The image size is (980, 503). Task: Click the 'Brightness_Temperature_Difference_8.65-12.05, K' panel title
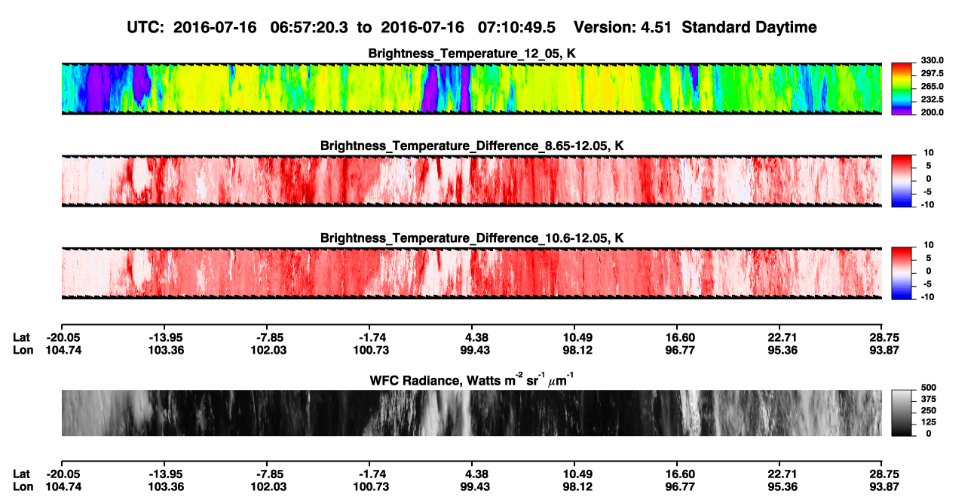(x=472, y=146)
